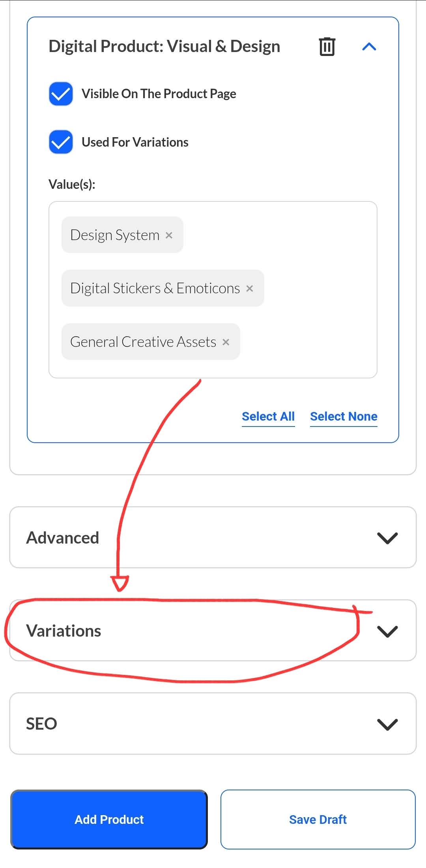The width and height of the screenshot is (426, 868).
Task: Open the SEO section title
Action: pos(41,724)
